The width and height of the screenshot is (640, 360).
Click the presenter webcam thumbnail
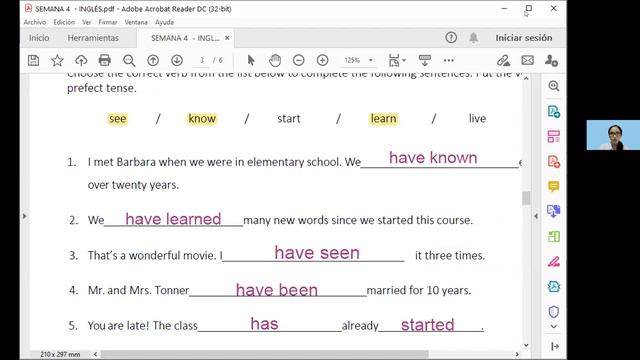613,135
